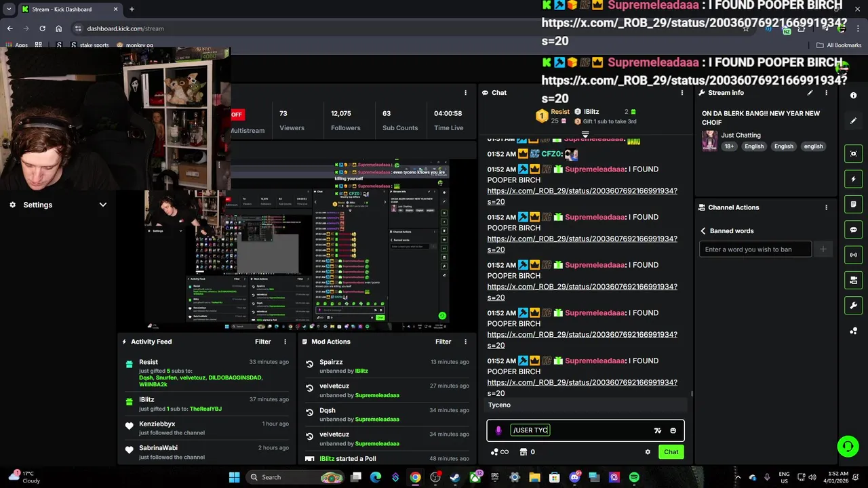Screen dimensions: 868x488
Task: Click the lightning bolt icon in right sidebar
Action: pos(854,179)
